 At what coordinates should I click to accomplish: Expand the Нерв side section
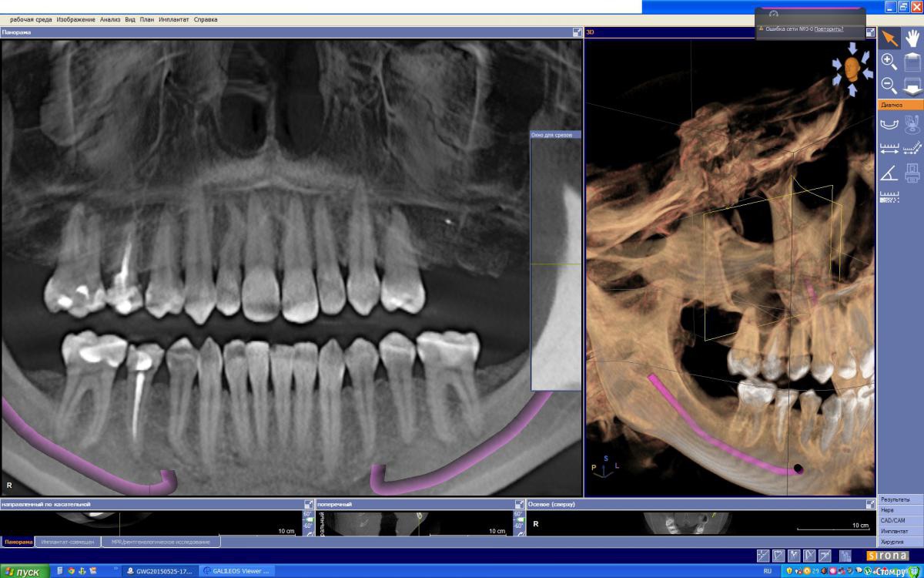tap(899, 510)
